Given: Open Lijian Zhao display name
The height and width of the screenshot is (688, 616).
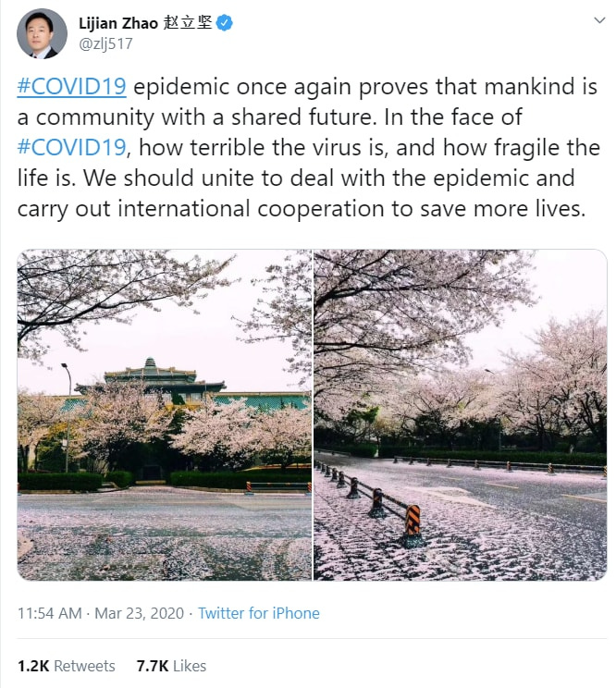Looking at the screenshot, I should pyautogui.click(x=118, y=23).
